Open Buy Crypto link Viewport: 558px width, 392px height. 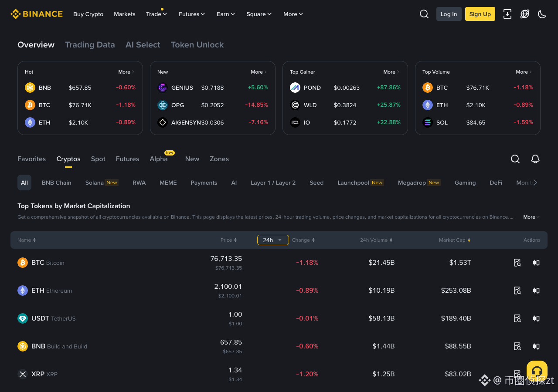(x=88, y=14)
